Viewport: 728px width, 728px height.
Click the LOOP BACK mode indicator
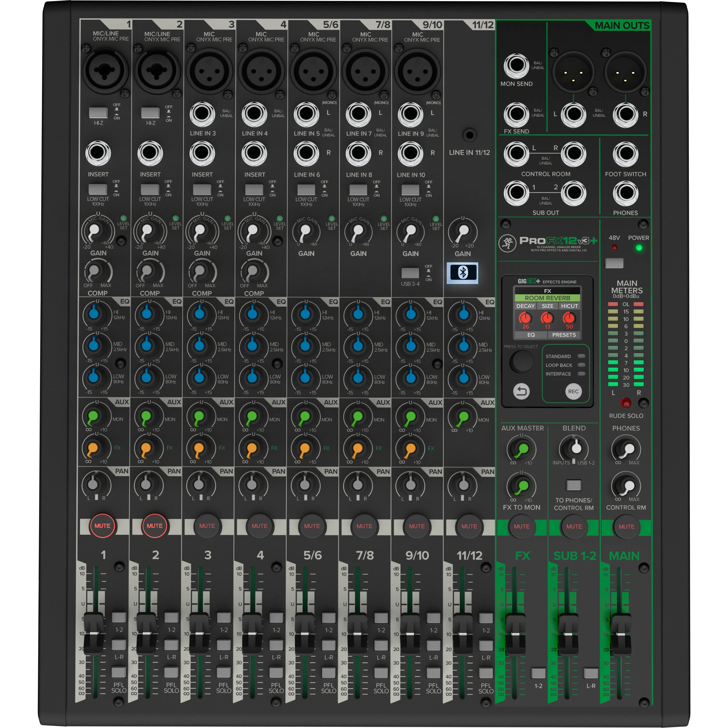tap(581, 365)
